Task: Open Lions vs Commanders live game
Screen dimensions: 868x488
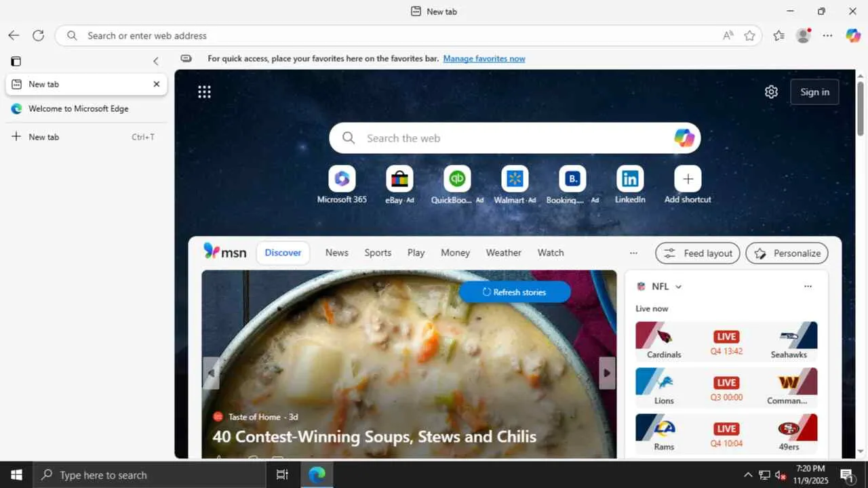Action: [x=726, y=387]
